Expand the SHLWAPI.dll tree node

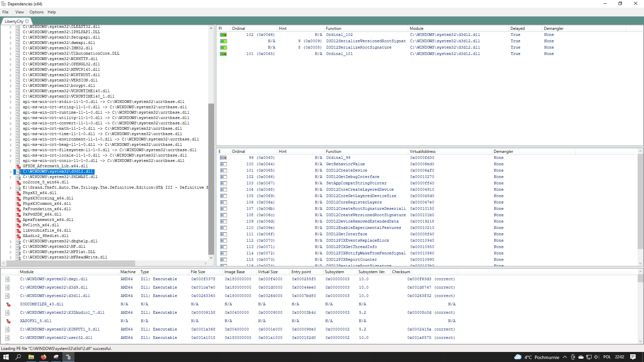point(10,177)
